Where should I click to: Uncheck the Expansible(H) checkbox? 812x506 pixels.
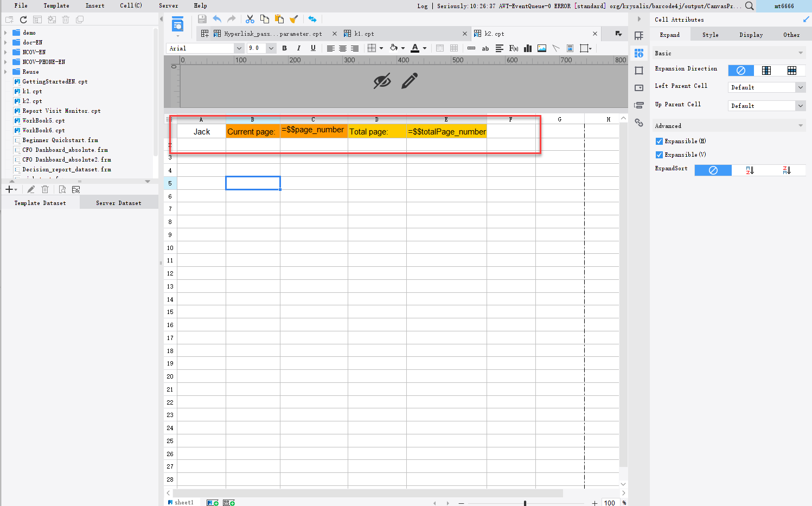pos(659,141)
